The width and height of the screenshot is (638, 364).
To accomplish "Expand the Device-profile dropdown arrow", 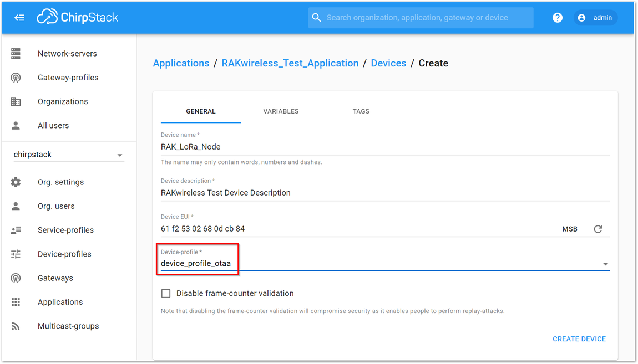I will pos(605,264).
